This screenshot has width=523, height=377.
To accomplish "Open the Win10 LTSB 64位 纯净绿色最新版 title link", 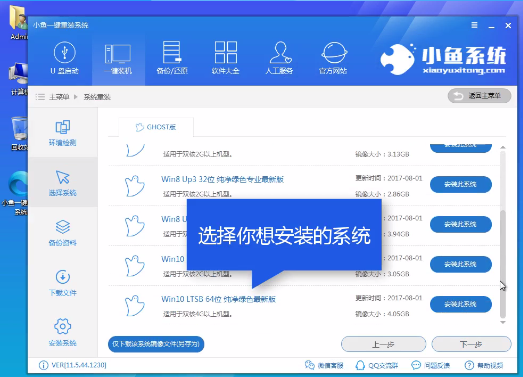I will pyautogui.click(x=218, y=299).
